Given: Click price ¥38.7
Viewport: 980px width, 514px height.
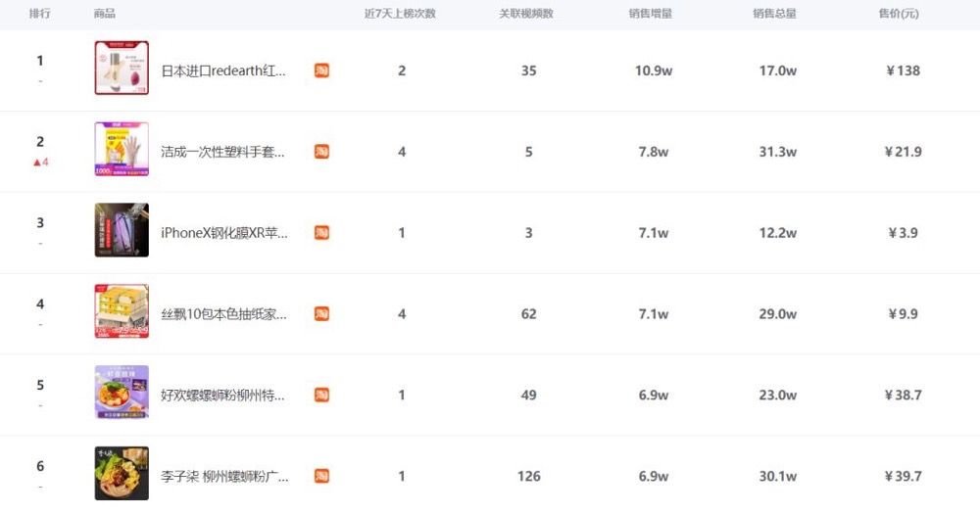Looking at the screenshot, I should tap(904, 396).
